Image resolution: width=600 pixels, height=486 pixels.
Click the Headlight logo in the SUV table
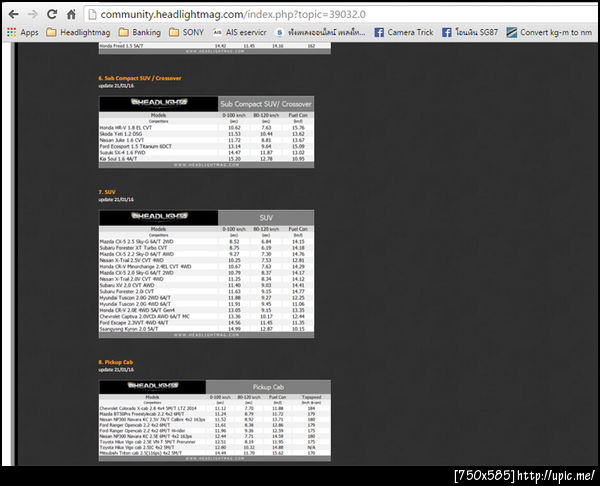159,217
